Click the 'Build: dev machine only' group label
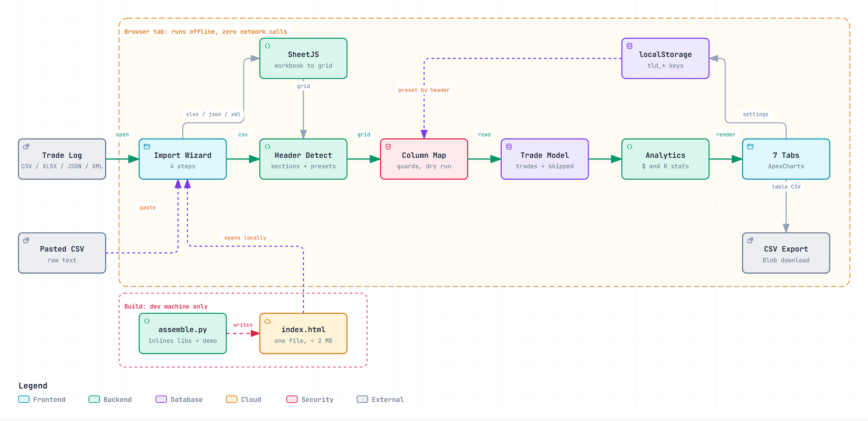The width and height of the screenshot is (868, 421). [x=166, y=307]
